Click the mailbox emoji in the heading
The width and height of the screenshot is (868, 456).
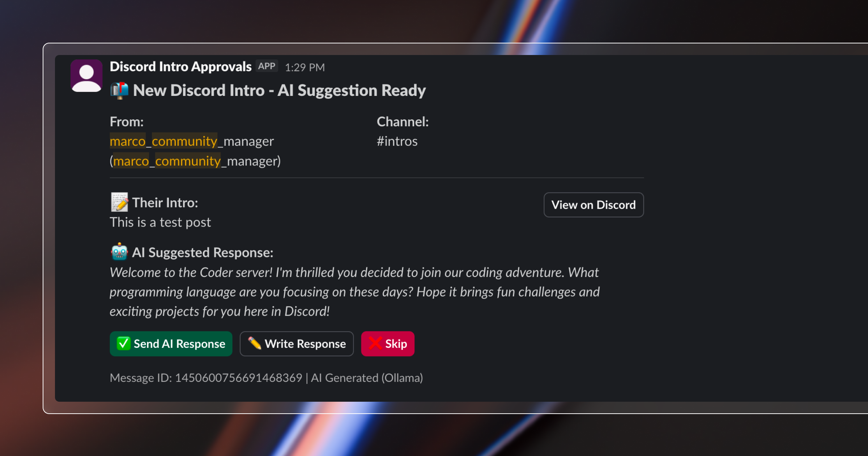pyautogui.click(x=119, y=90)
